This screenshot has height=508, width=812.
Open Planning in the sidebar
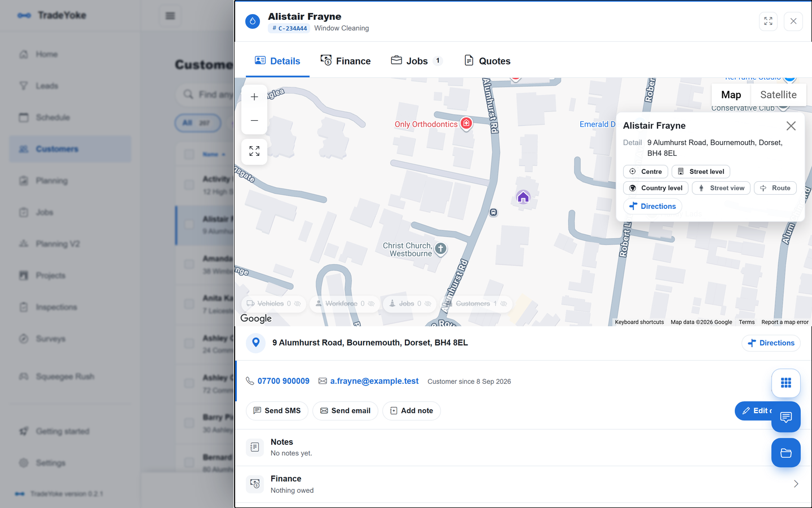(x=70, y=181)
